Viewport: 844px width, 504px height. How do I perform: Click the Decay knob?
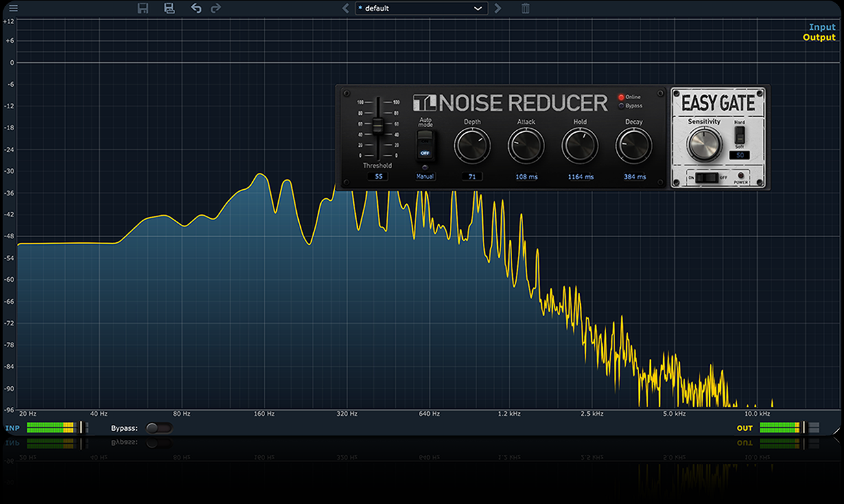pos(634,145)
